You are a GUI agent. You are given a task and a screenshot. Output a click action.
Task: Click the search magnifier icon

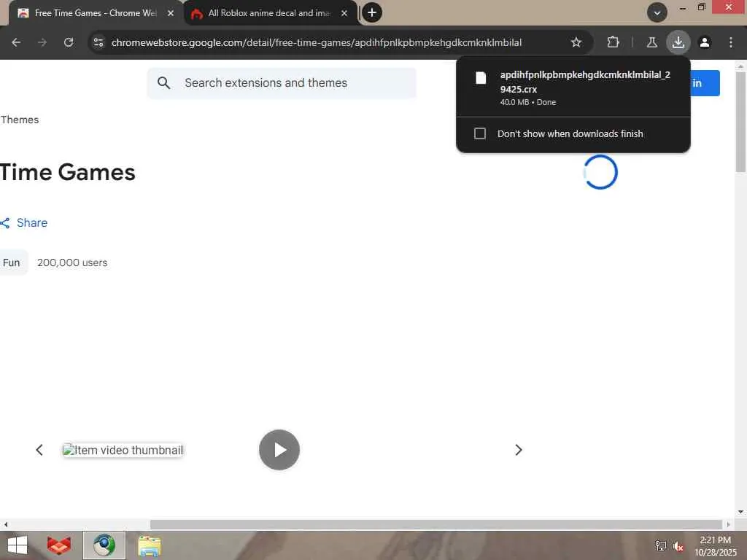tap(164, 83)
